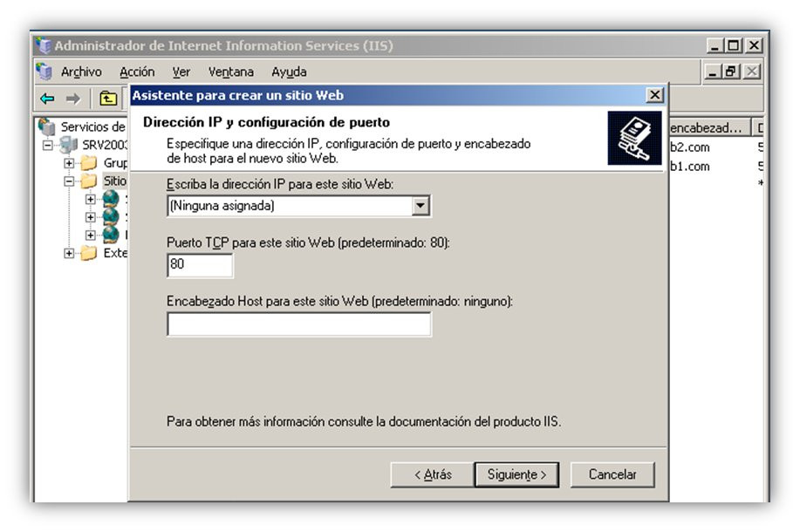800x532 pixels.
Task: Collapse the SRV2003 server node
Action: point(47,146)
